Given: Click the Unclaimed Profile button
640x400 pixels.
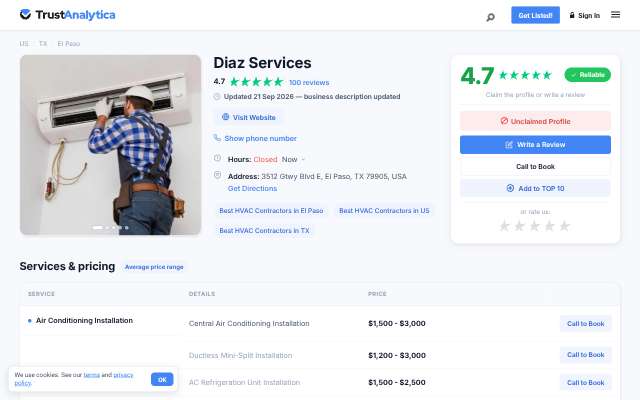Looking at the screenshot, I should tap(535, 121).
